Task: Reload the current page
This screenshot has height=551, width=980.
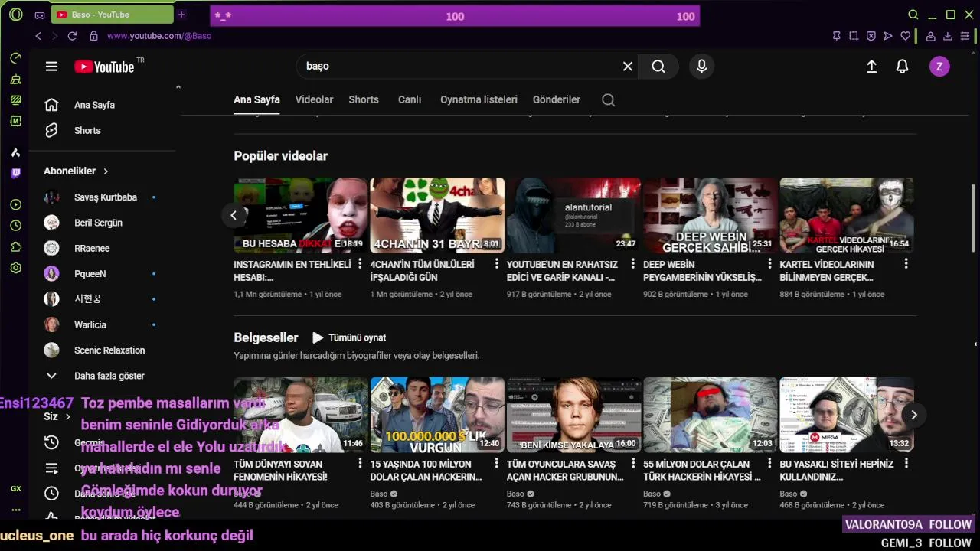Action: (x=72, y=36)
